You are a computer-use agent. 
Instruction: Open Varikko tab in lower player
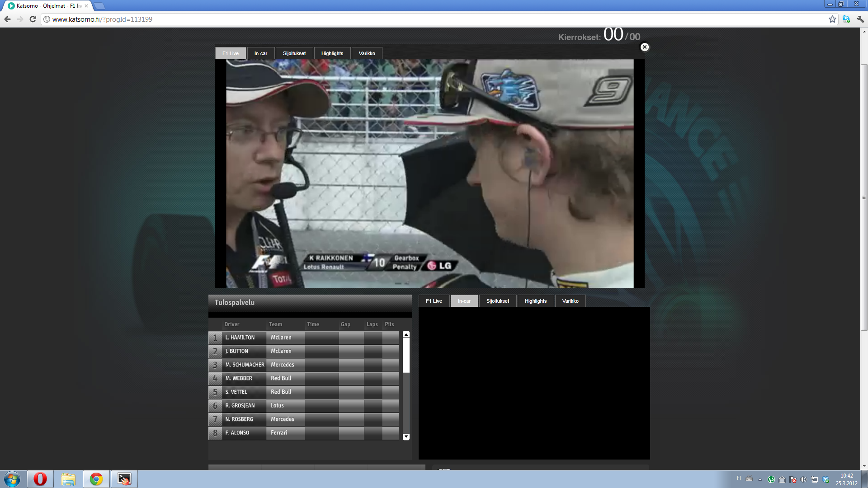click(570, 301)
